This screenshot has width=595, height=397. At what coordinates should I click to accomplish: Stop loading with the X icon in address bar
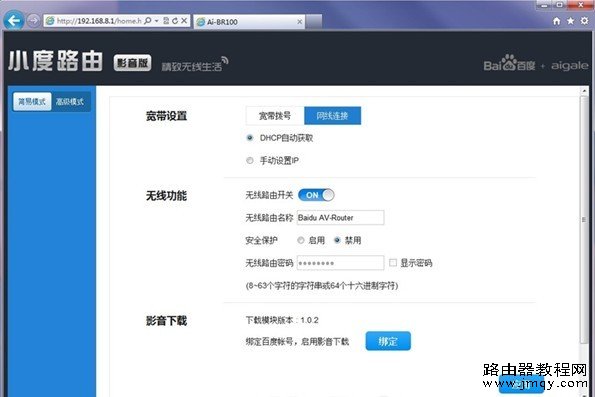(184, 20)
